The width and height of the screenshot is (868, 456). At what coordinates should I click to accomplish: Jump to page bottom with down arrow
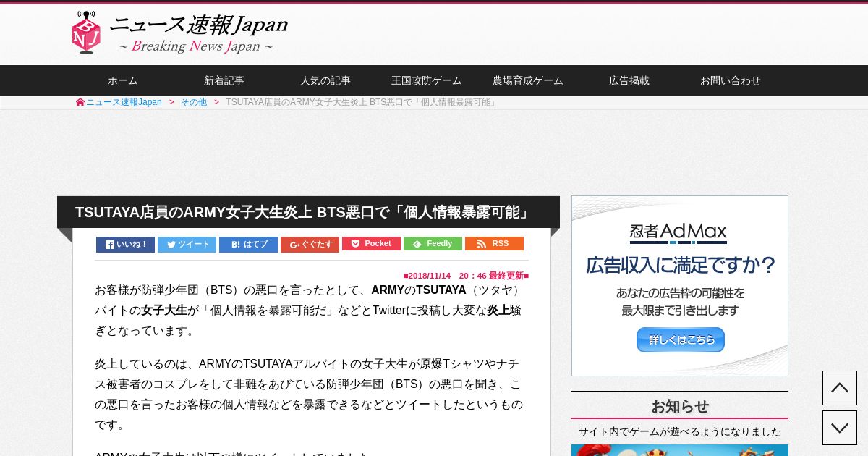click(840, 428)
